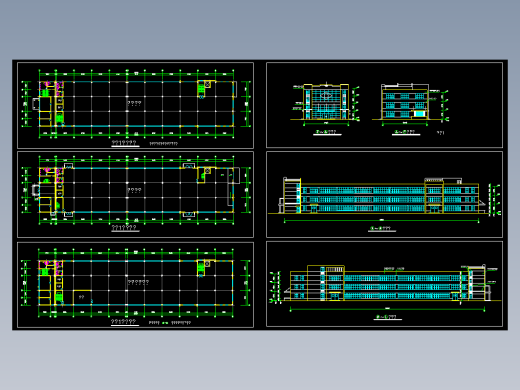Click the underlined title beneath middle-right elevation
The width and height of the screenshot is (520, 390).
point(381,229)
